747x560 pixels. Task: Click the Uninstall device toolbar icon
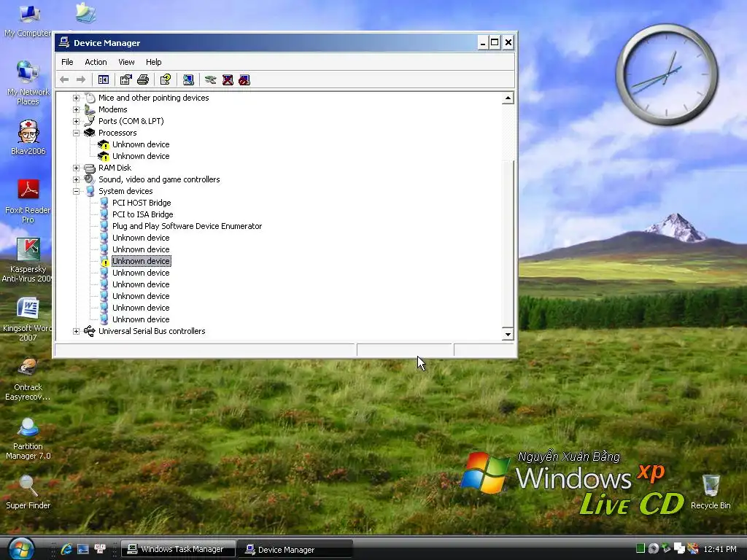click(x=228, y=80)
